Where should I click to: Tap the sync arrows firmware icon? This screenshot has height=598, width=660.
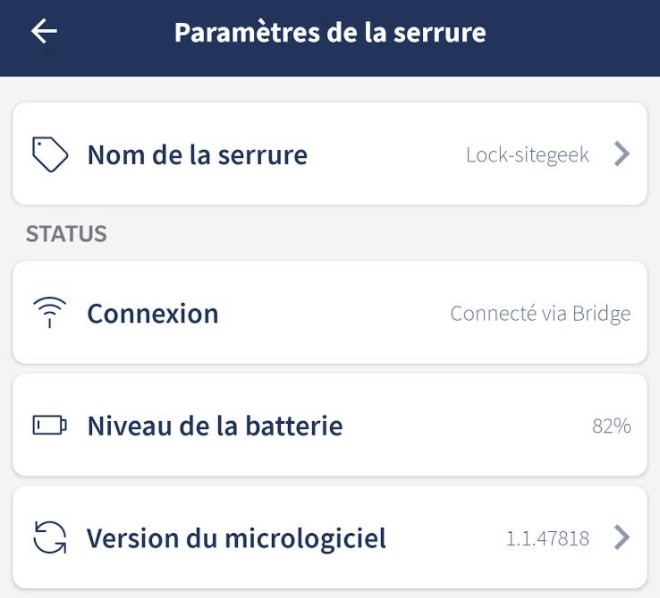coord(50,538)
